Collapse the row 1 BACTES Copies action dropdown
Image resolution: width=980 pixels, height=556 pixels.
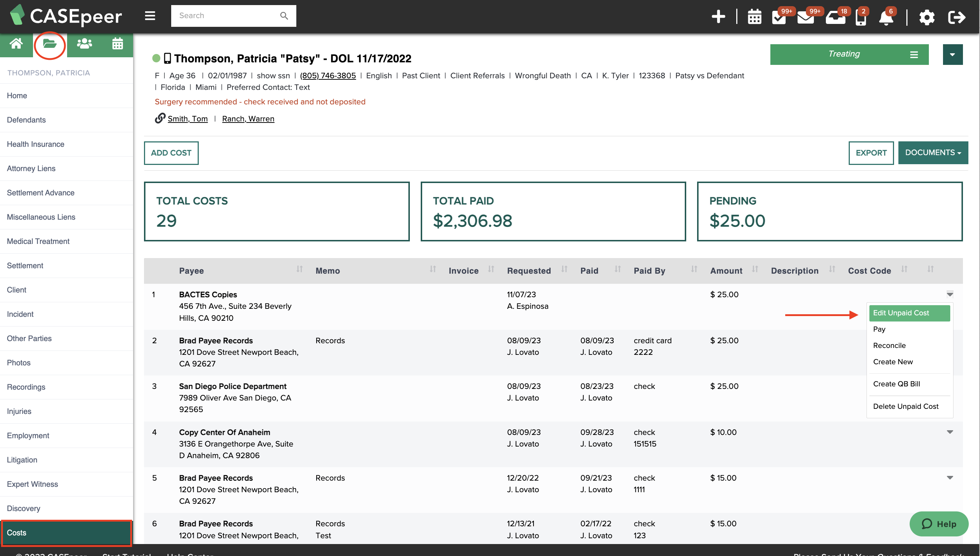pos(950,294)
